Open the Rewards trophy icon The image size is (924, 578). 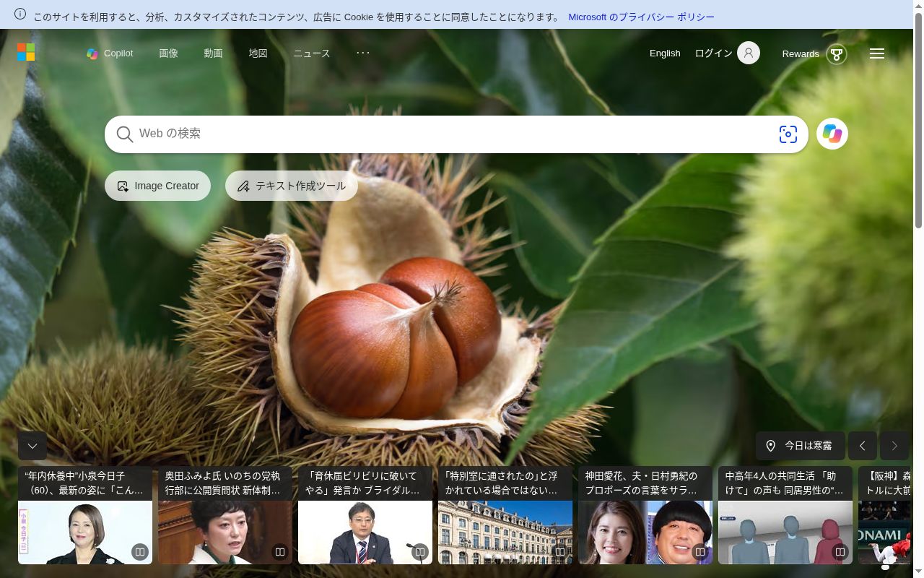click(837, 54)
